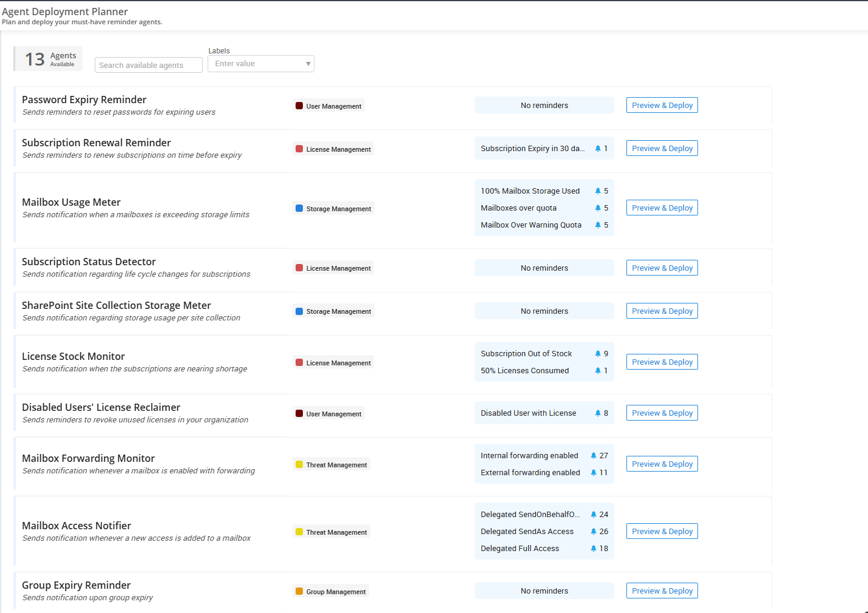The width and height of the screenshot is (868, 613).
Task: Open Mailbox Access Notifier agent title
Action: [x=76, y=526]
